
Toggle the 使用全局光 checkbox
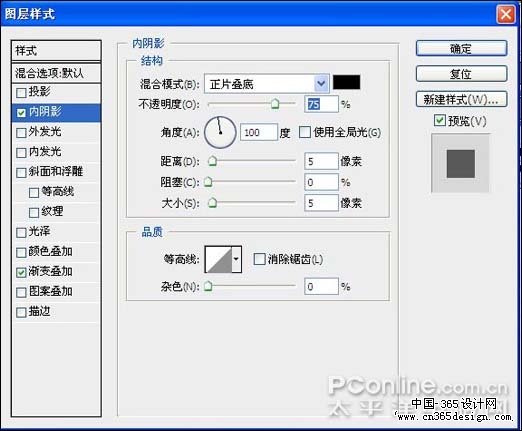[305, 132]
